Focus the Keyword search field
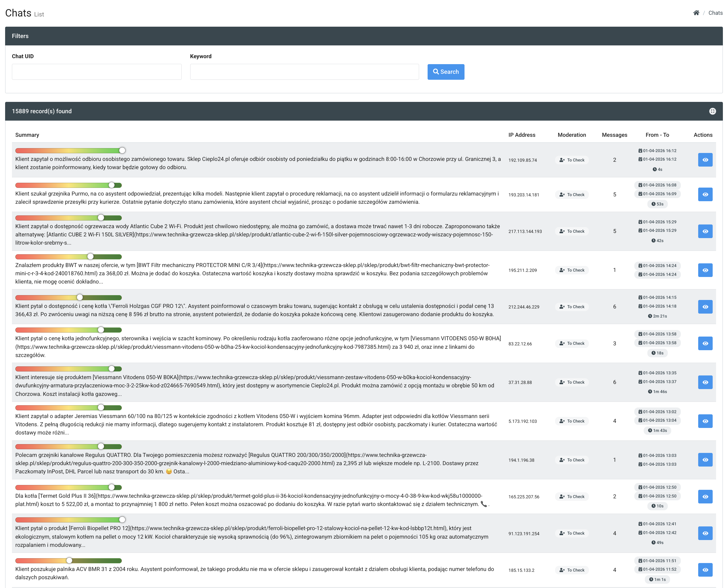The height and width of the screenshot is (588, 728). [304, 72]
